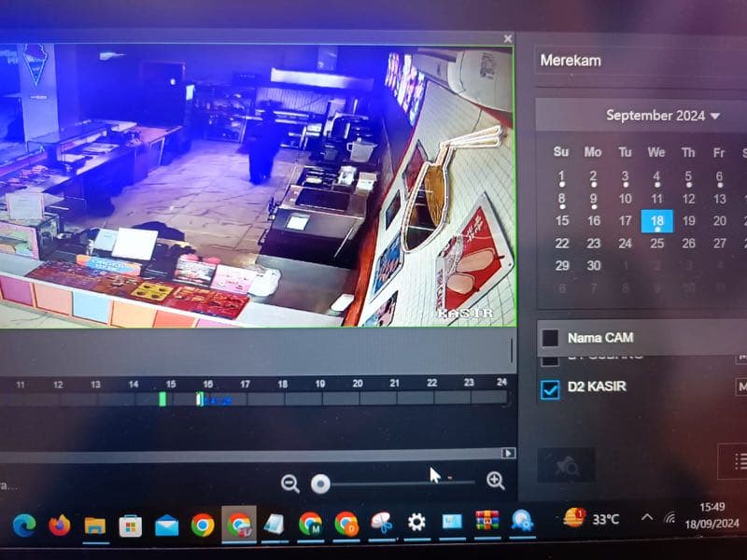747x560 pixels.
Task: Click the KASIR camera video feed
Action: click(257, 186)
